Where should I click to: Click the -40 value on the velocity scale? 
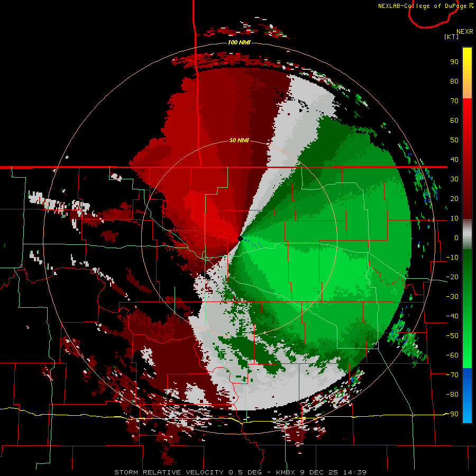(452, 316)
